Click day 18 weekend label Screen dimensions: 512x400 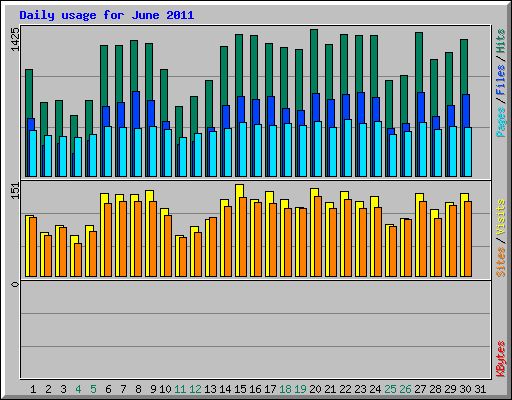pyautogui.click(x=285, y=389)
